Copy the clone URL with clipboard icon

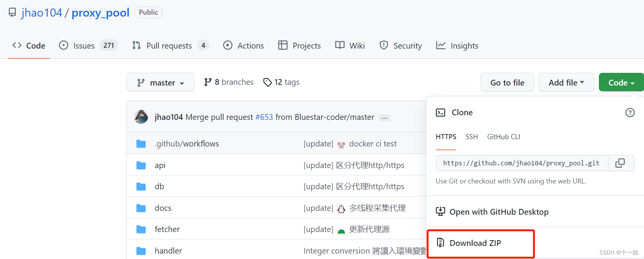tap(620, 163)
